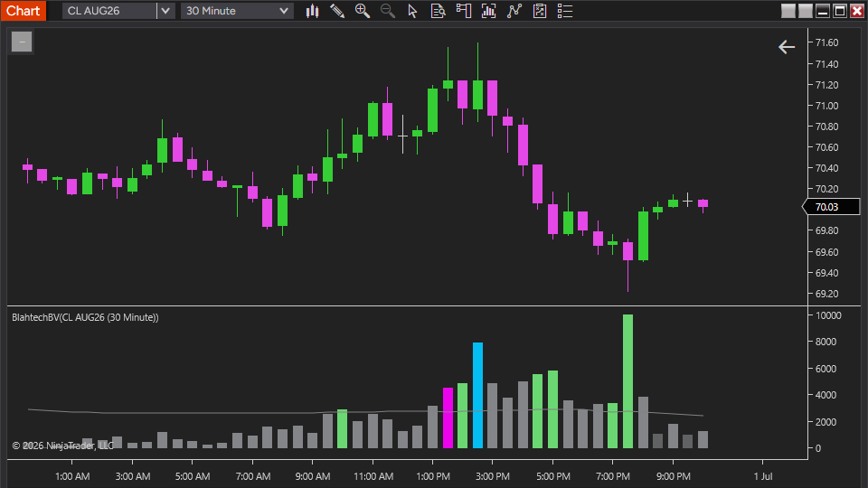Click the 70.60 price axis label
868x488 pixels.
click(x=826, y=147)
